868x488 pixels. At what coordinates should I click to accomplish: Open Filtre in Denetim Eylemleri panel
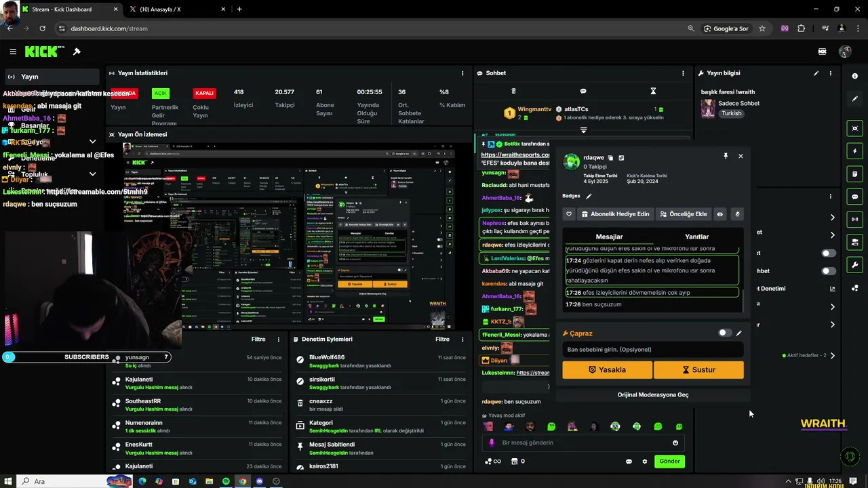click(x=442, y=339)
